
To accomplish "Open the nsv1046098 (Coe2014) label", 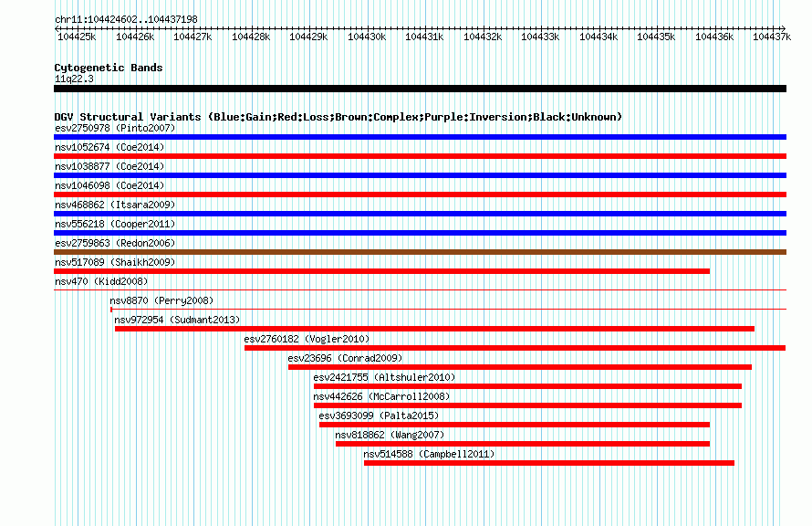I will 109,185.
